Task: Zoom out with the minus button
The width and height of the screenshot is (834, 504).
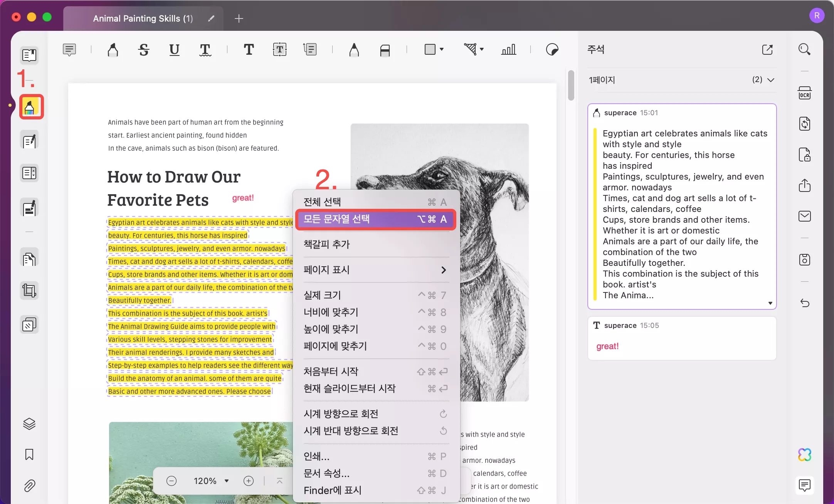Action: click(x=172, y=481)
